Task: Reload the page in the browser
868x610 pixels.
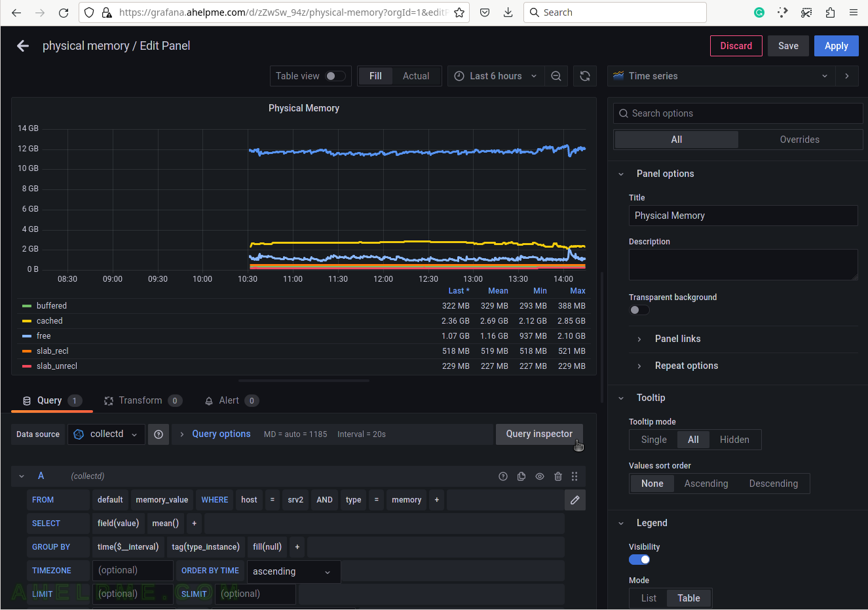Action: [64, 12]
